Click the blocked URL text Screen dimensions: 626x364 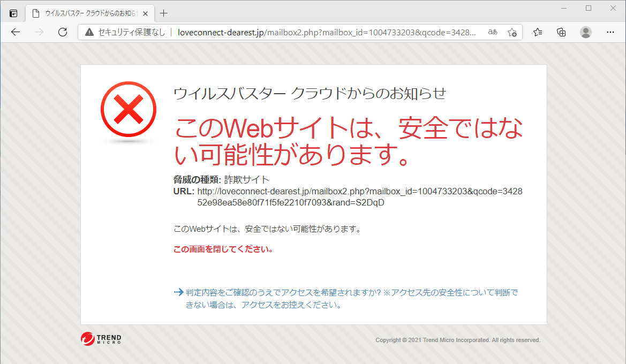pyautogui.click(x=360, y=197)
